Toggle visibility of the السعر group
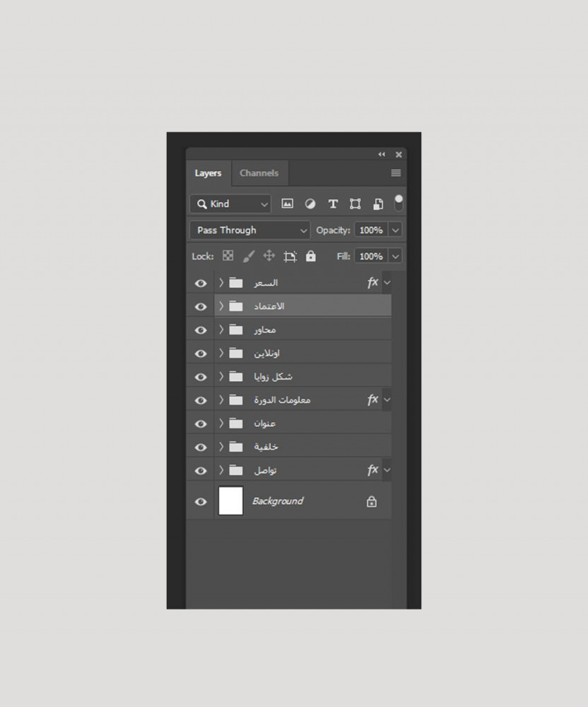Image resolution: width=588 pixels, height=707 pixels. point(201,283)
